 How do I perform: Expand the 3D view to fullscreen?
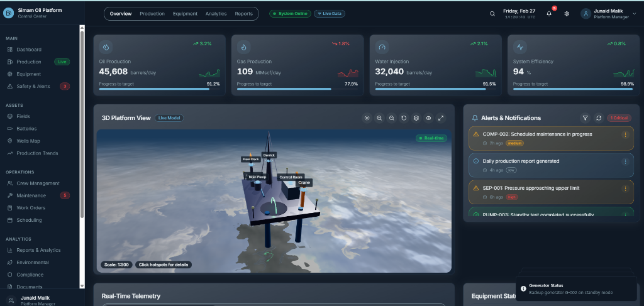click(441, 118)
